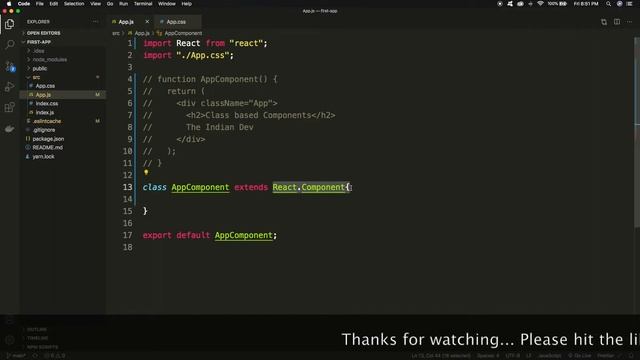
Task: Click line number 14 in the gutter
Action: click(127, 199)
